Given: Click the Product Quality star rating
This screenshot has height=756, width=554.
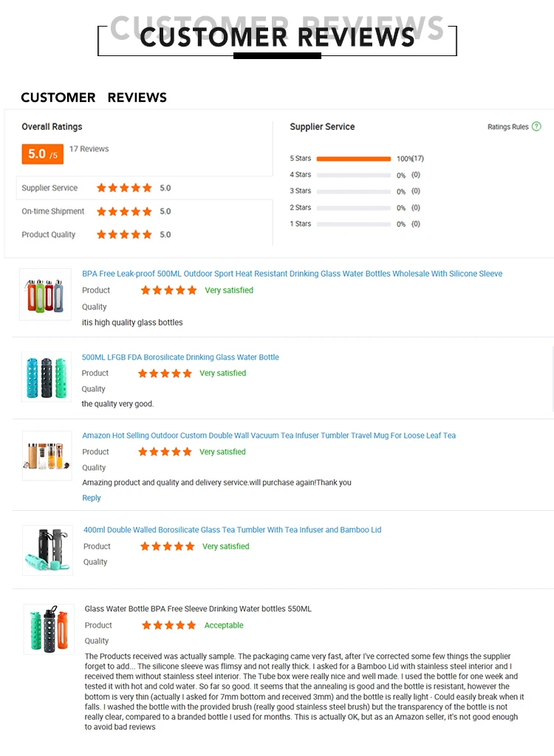Looking at the screenshot, I should tap(124, 235).
